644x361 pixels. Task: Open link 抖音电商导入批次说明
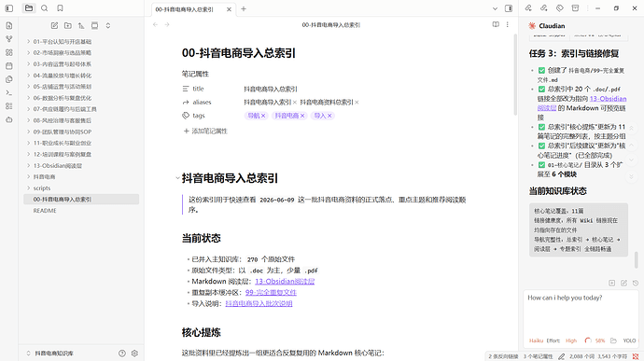(x=259, y=303)
